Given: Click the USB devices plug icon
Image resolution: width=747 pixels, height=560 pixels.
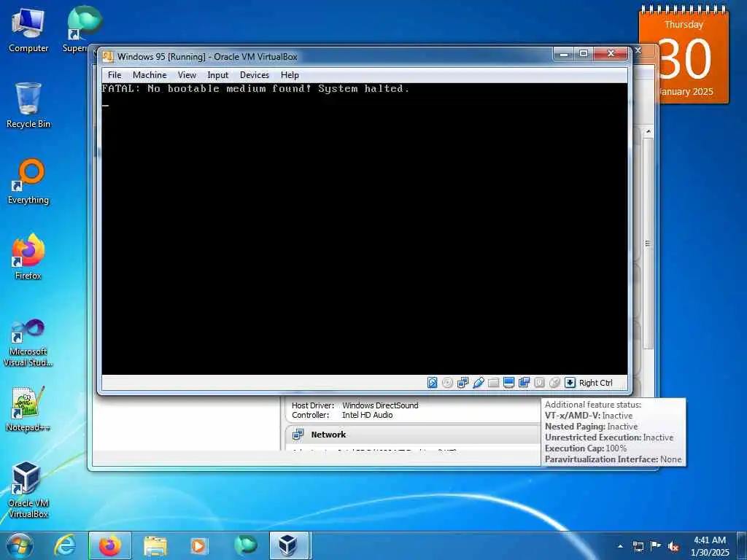Looking at the screenshot, I should 479,383.
